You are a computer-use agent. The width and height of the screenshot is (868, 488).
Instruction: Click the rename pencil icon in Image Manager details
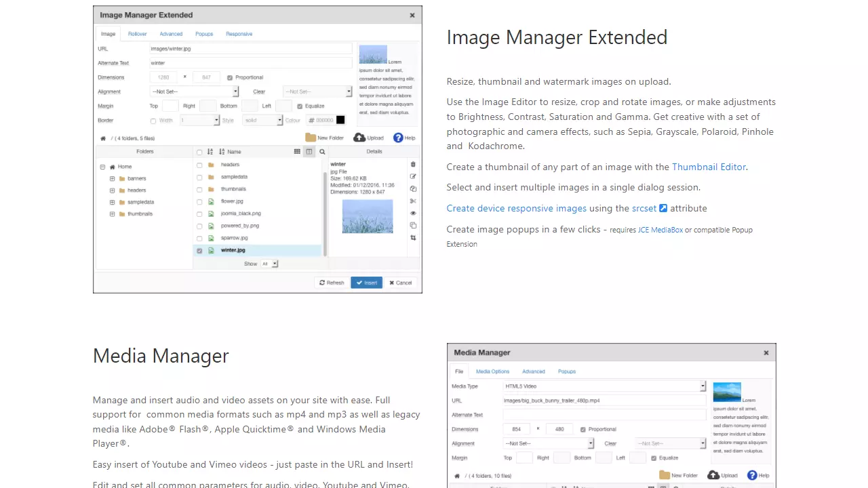click(x=413, y=176)
